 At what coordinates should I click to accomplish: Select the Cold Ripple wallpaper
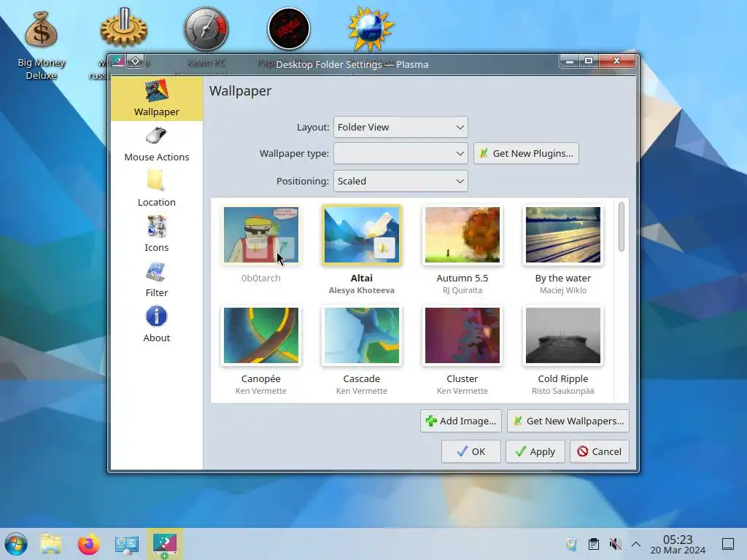click(x=562, y=335)
